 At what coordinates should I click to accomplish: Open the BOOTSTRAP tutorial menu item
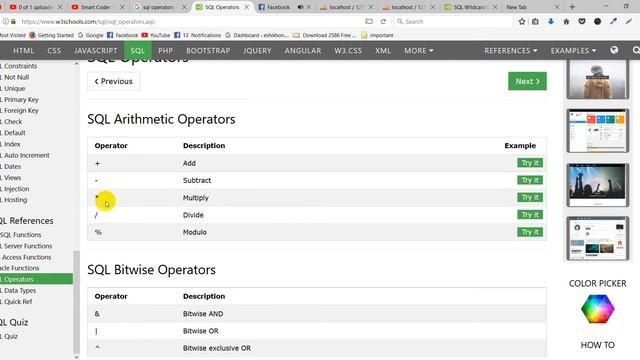208,51
